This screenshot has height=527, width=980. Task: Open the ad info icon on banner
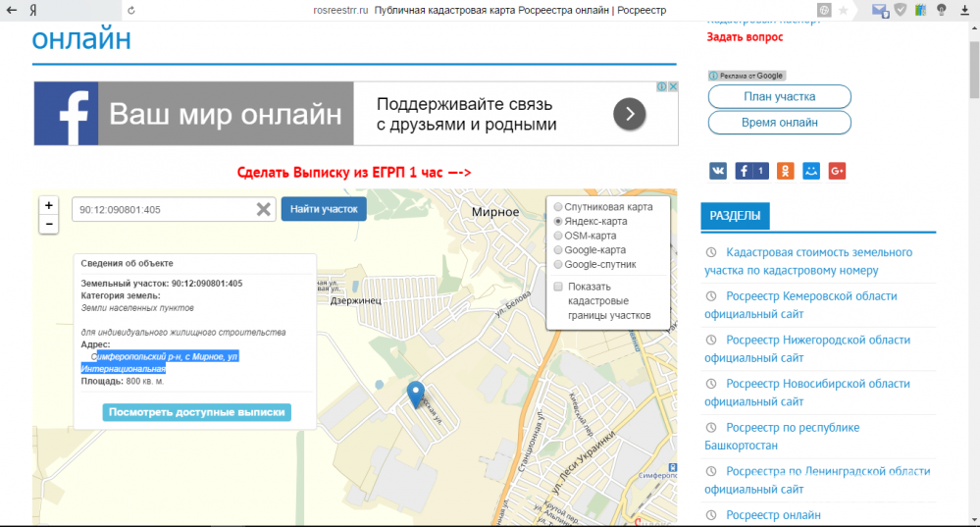[x=661, y=87]
